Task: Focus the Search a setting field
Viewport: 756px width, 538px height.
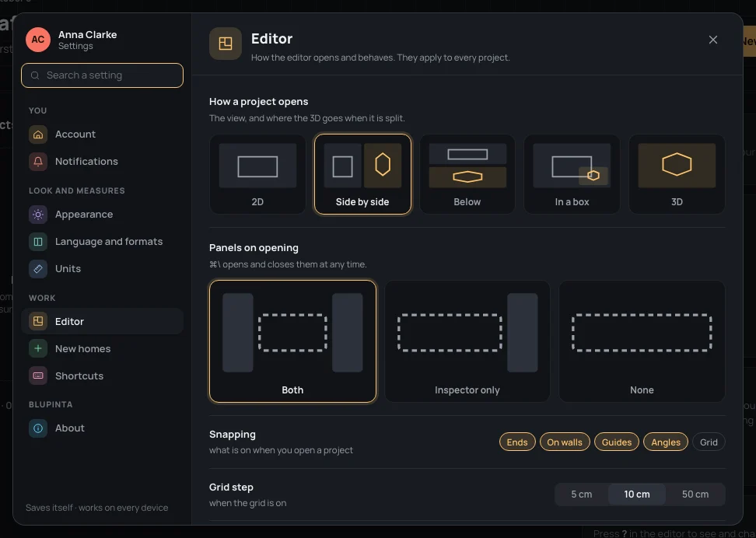Action: pyautogui.click(x=102, y=75)
